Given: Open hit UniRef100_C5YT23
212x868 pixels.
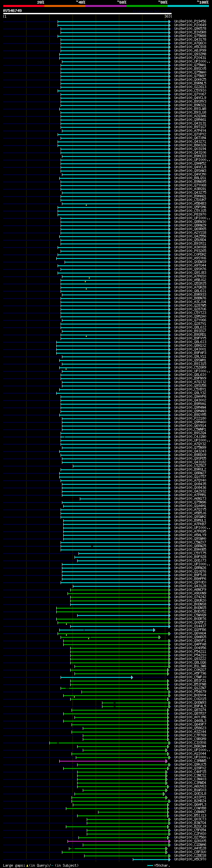Looking at the screenshot, I should point(190,313).
